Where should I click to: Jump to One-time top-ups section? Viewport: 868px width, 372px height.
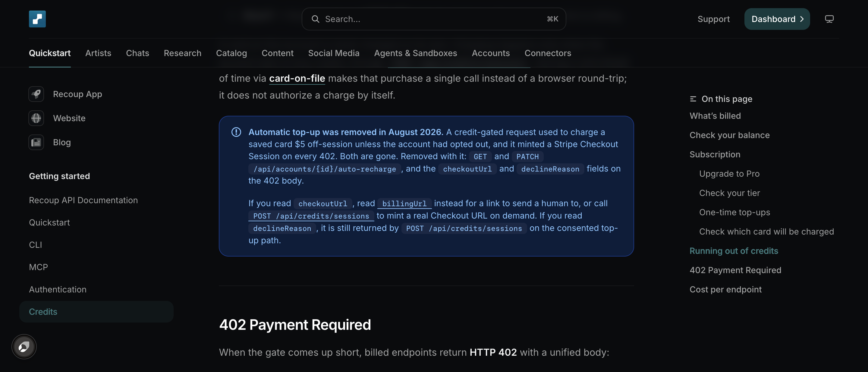pyautogui.click(x=734, y=212)
